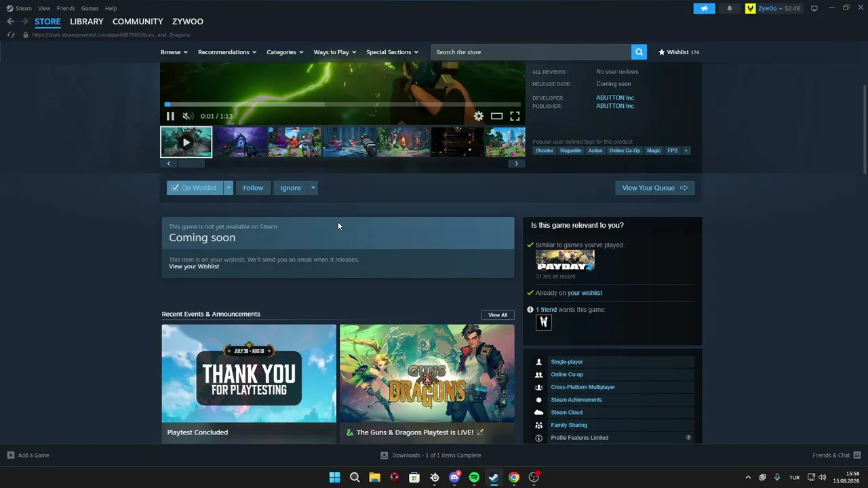This screenshot has width=868, height=488.
Task: Open the Ways to Play dropdown
Action: [x=335, y=52]
